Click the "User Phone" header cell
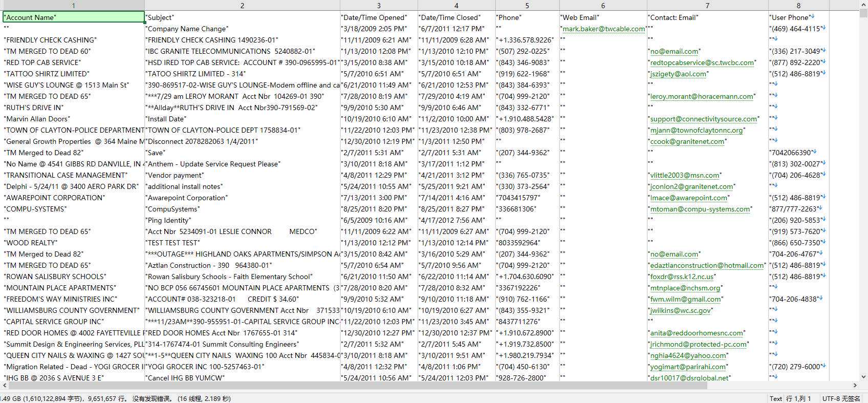 coord(798,17)
